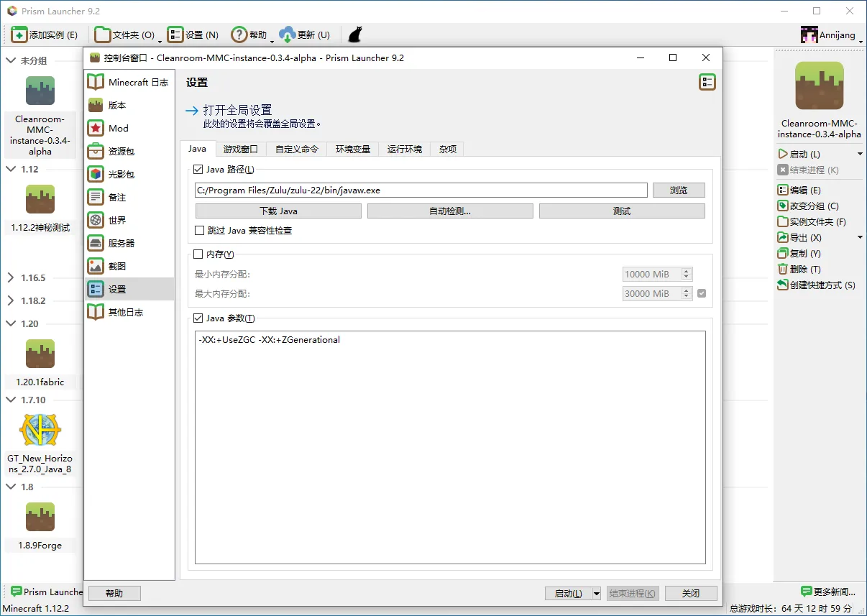This screenshot has height=616, width=867.
Task: Open the 帮助 toolbar menu
Action: [252, 35]
